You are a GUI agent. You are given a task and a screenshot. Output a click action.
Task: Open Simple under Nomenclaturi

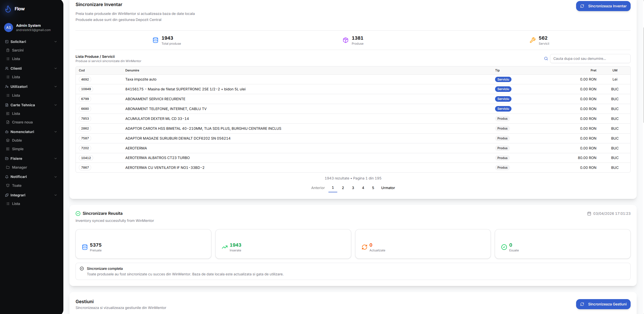coord(18,149)
